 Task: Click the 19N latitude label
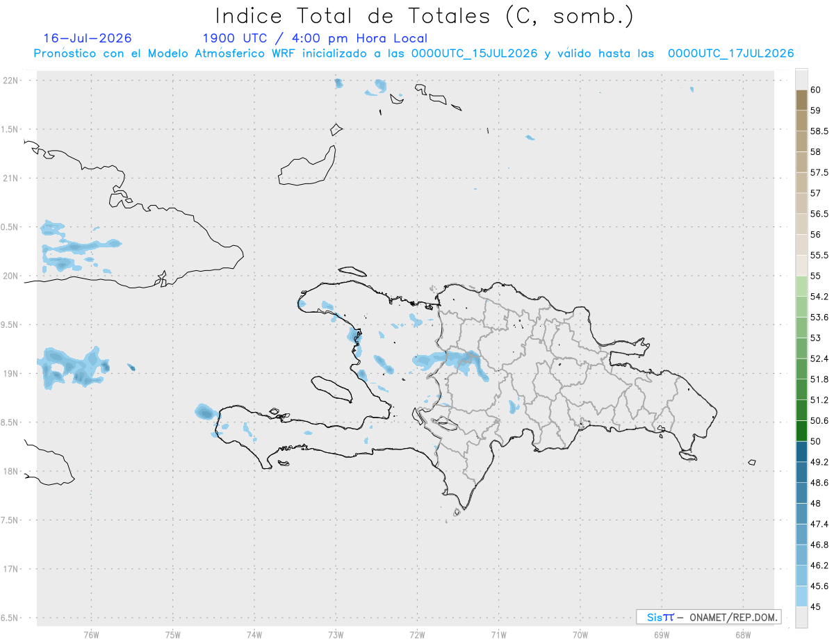pyautogui.click(x=11, y=374)
